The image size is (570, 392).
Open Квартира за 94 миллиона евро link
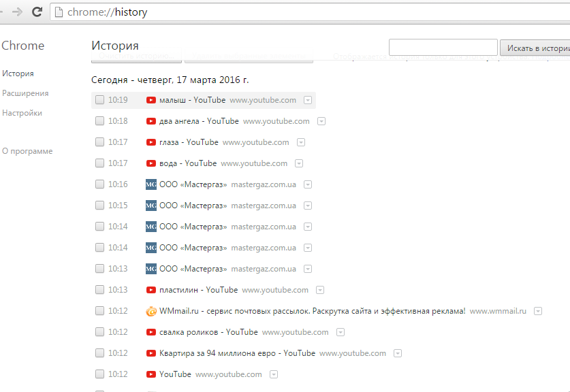click(237, 353)
